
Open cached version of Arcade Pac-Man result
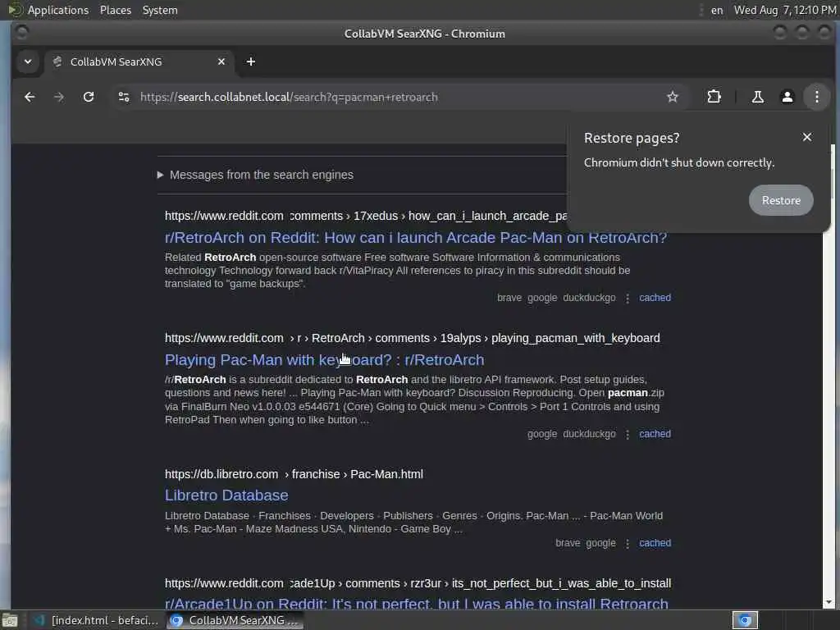click(655, 298)
